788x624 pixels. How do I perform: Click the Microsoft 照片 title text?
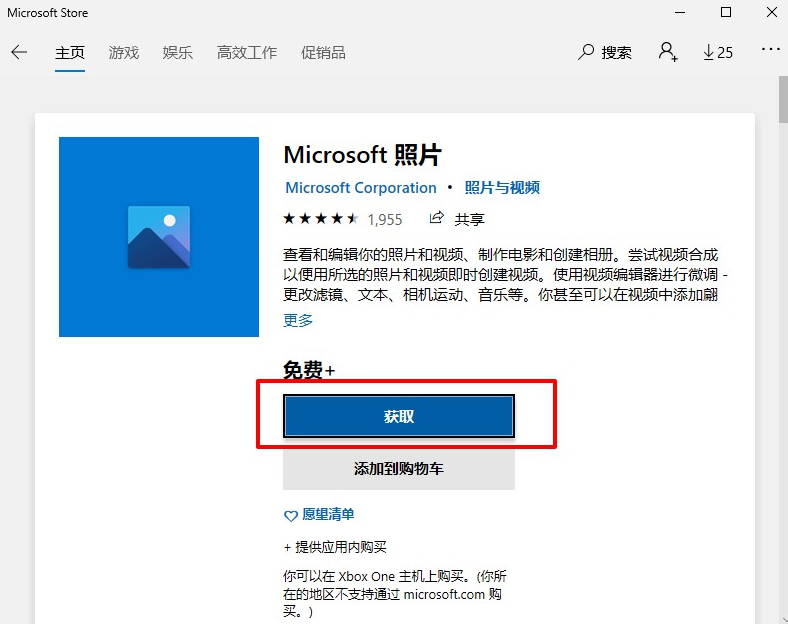[x=362, y=155]
